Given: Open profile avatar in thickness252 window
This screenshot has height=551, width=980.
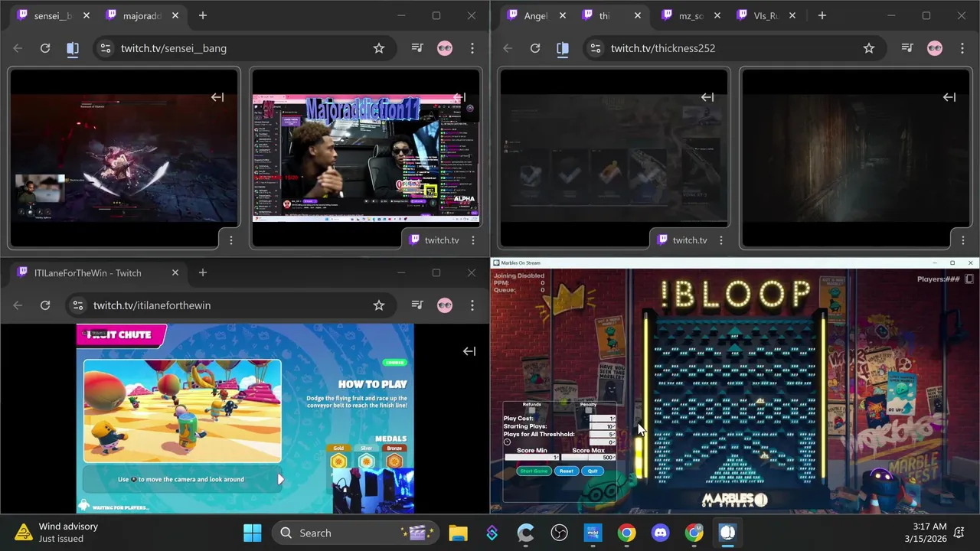Looking at the screenshot, I should (935, 48).
